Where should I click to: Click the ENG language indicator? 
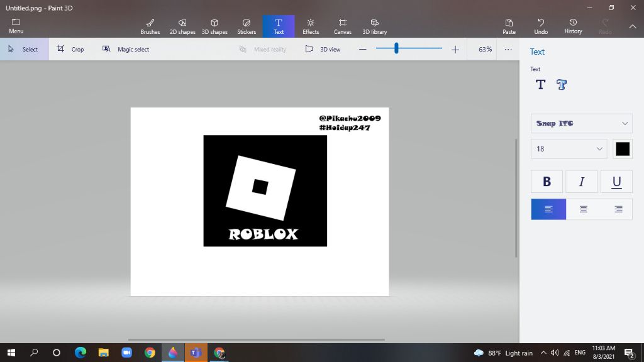580,353
